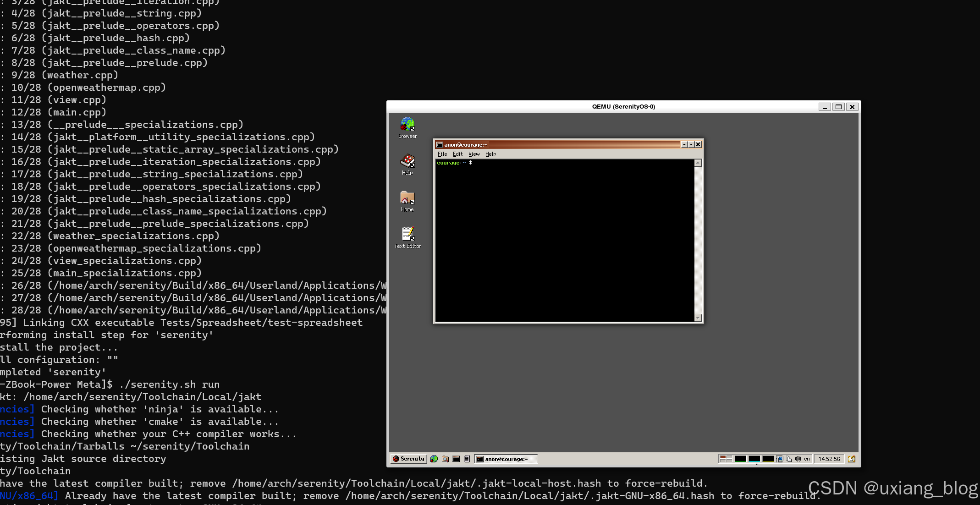Open the taskbar clock showing 14:52:56
Image resolution: width=980 pixels, height=505 pixels.
[829, 459]
